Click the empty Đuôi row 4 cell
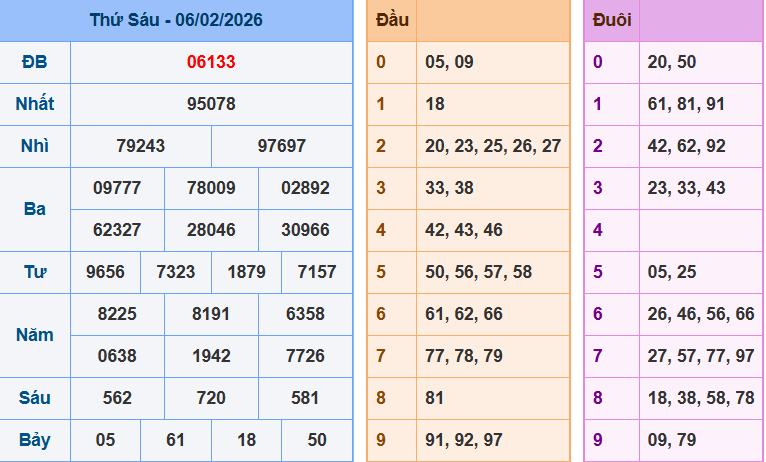Viewport: 766px width, 462px height. (x=700, y=230)
